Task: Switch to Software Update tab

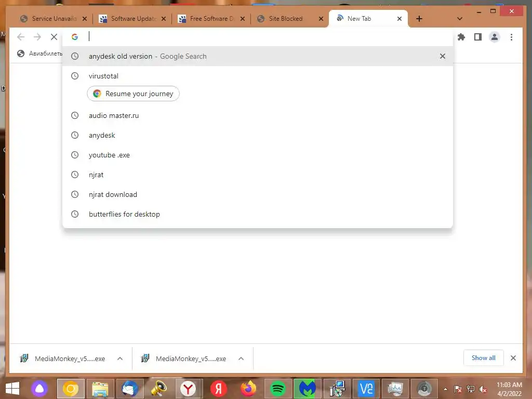Action: click(x=133, y=19)
